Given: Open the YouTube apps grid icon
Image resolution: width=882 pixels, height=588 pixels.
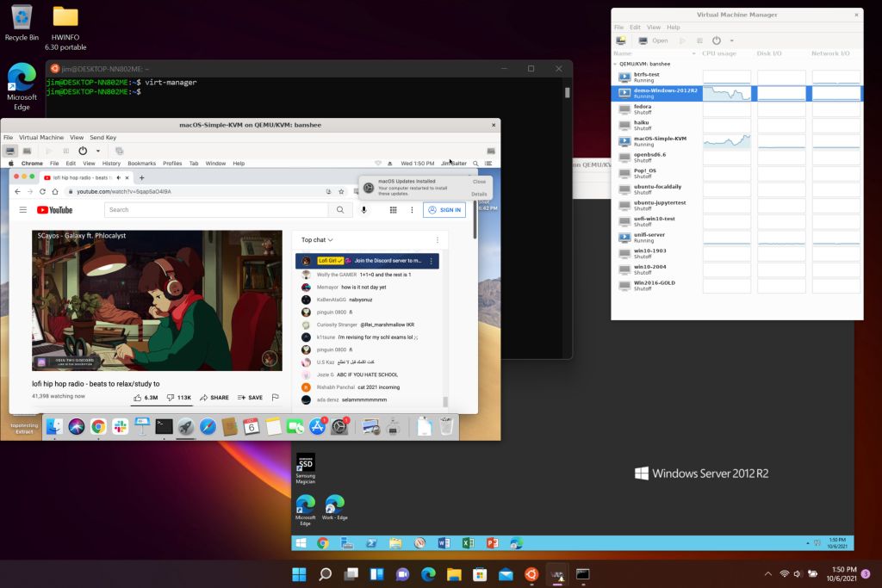Looking at the screenshot, I should pyautogui.click(x=393, y=209).
